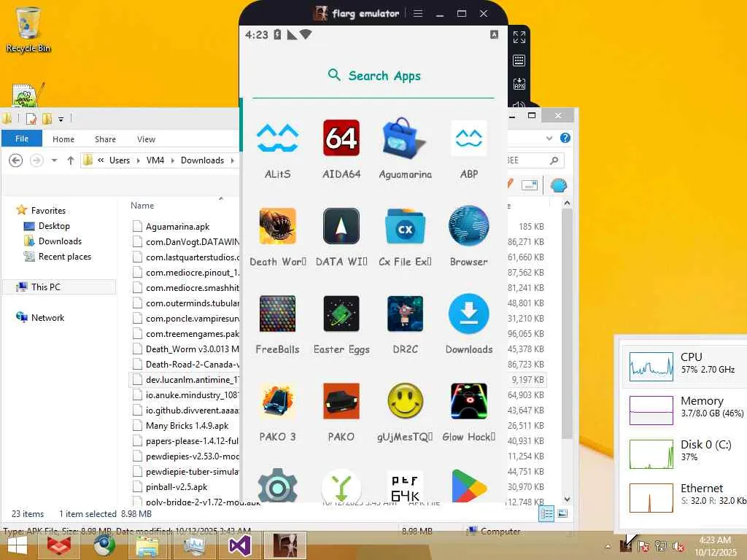Switch Explorer to details view
Viewport: 747px width, 560px height.
546,514
